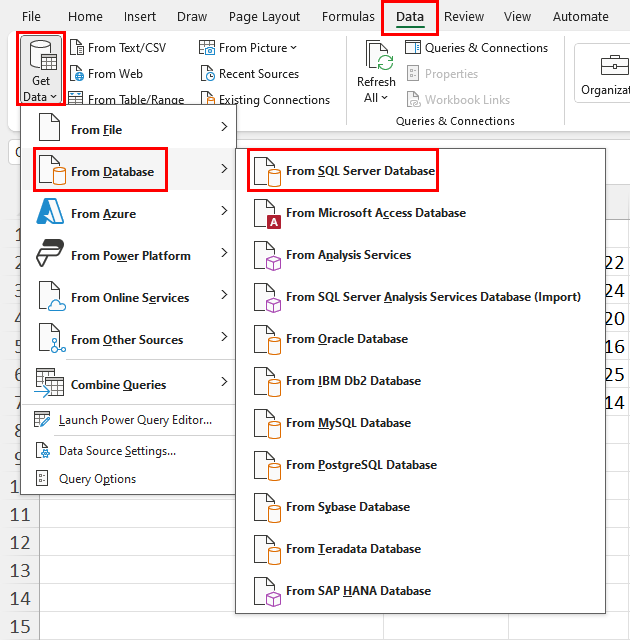Switch to the Automate tab
This screenshot has width=630, height=640.
(580, 17)
